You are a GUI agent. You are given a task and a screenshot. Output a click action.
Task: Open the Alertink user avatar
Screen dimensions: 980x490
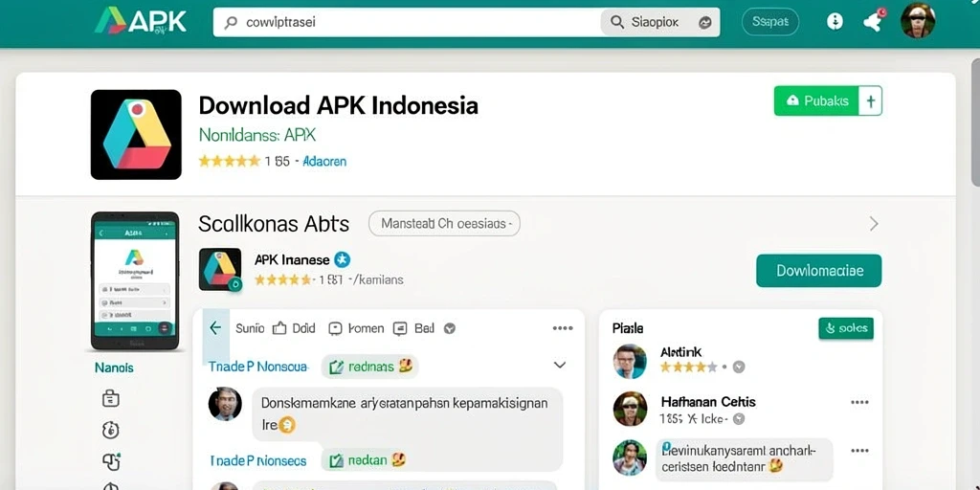tap(630, 361)
